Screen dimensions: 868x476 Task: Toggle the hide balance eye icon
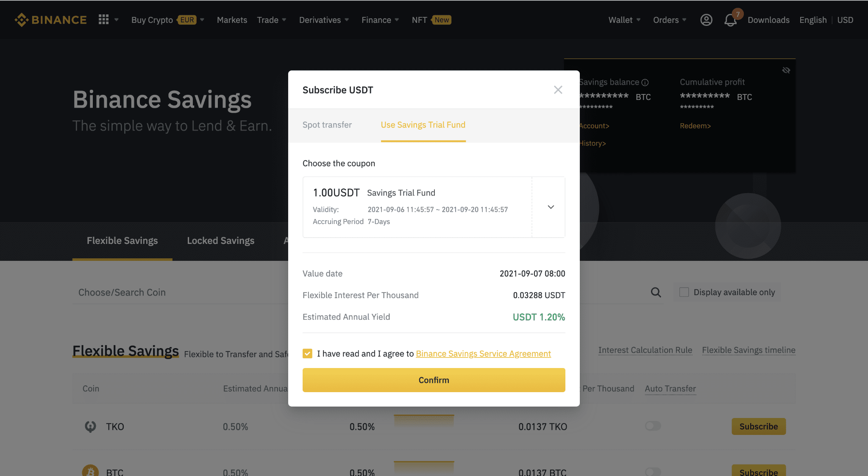[786, 70]
